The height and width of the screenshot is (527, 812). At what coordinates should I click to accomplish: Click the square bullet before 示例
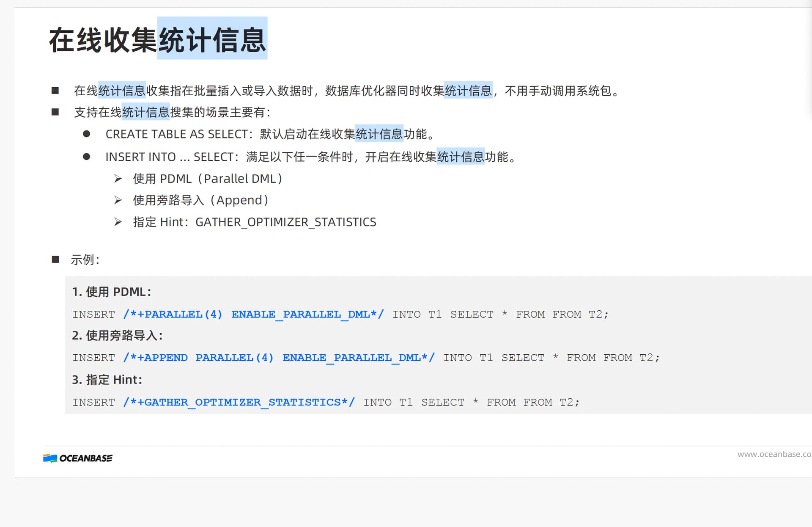(55, 259)
